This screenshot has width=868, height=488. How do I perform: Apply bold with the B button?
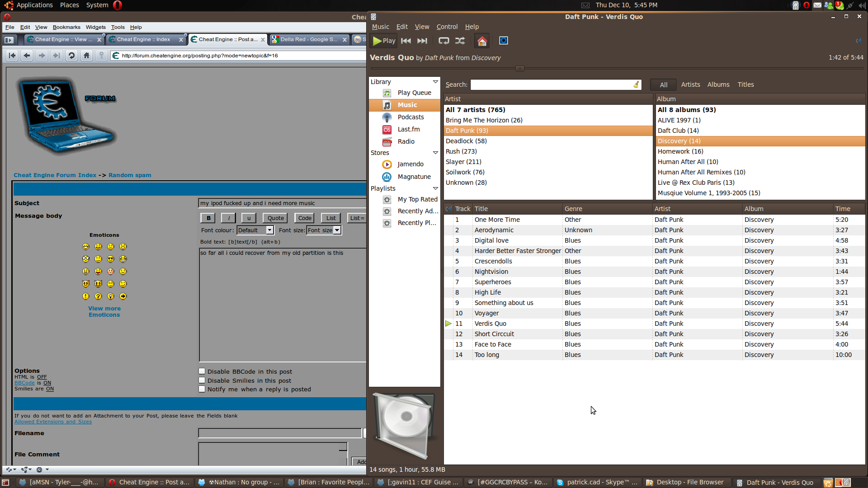(x=208, y=218)
